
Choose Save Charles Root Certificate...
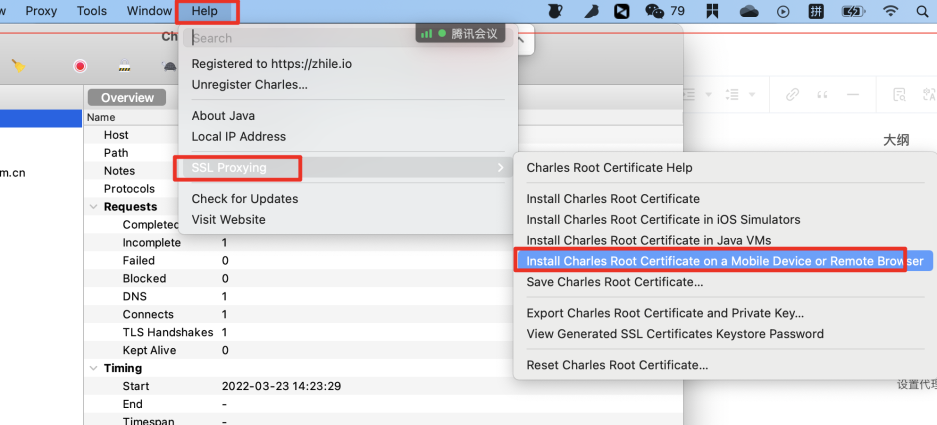(725, 282)
